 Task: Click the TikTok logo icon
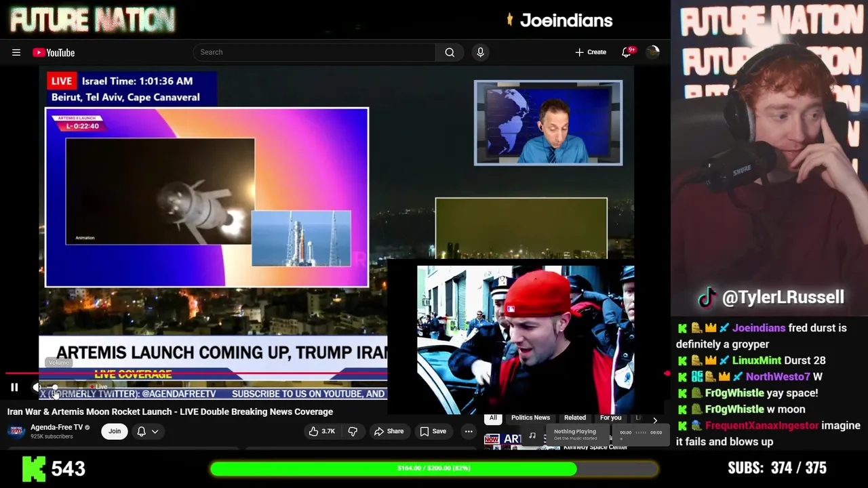click(x=707, y=297)
